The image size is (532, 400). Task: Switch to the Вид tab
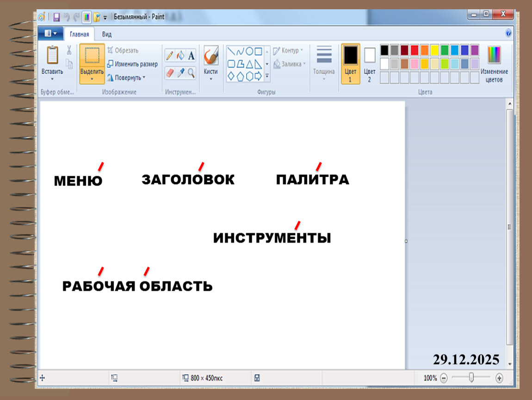coord(106,34)
